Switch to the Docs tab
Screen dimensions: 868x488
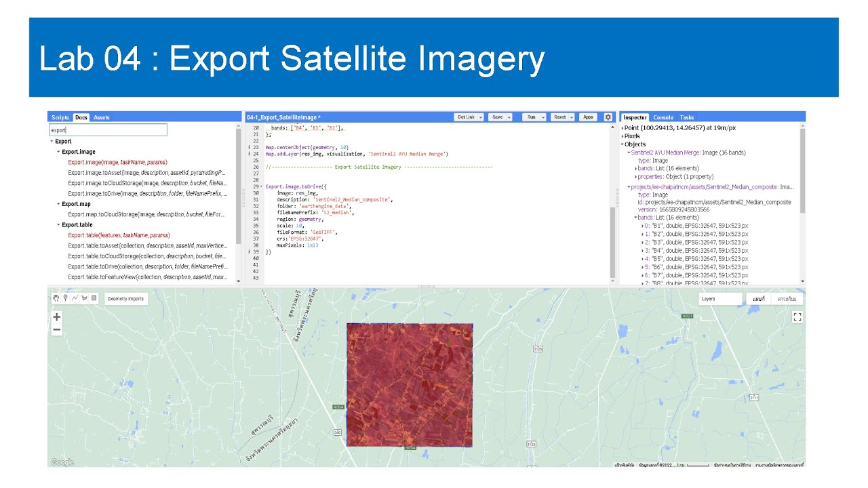(x=81, y=117)
